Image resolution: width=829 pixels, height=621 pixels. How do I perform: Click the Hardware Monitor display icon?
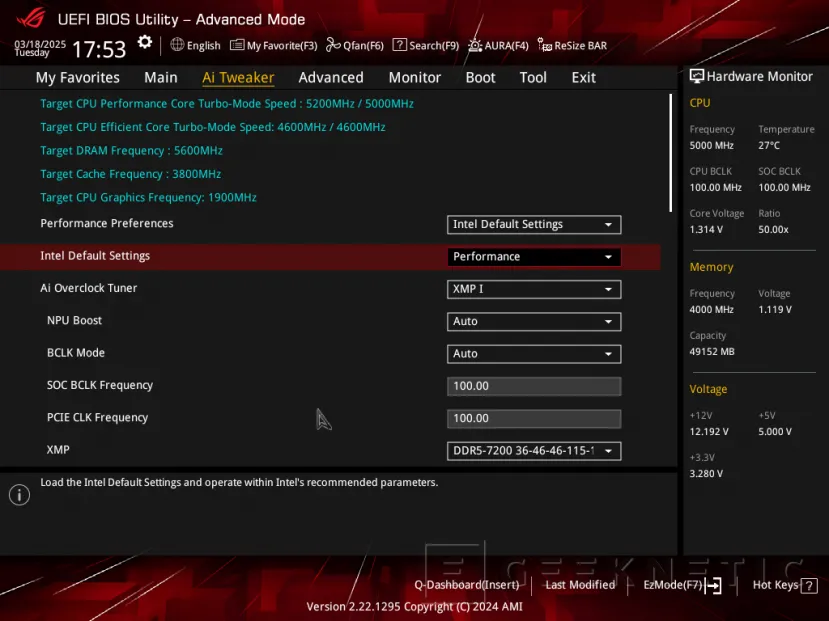[x=697, y=76]
